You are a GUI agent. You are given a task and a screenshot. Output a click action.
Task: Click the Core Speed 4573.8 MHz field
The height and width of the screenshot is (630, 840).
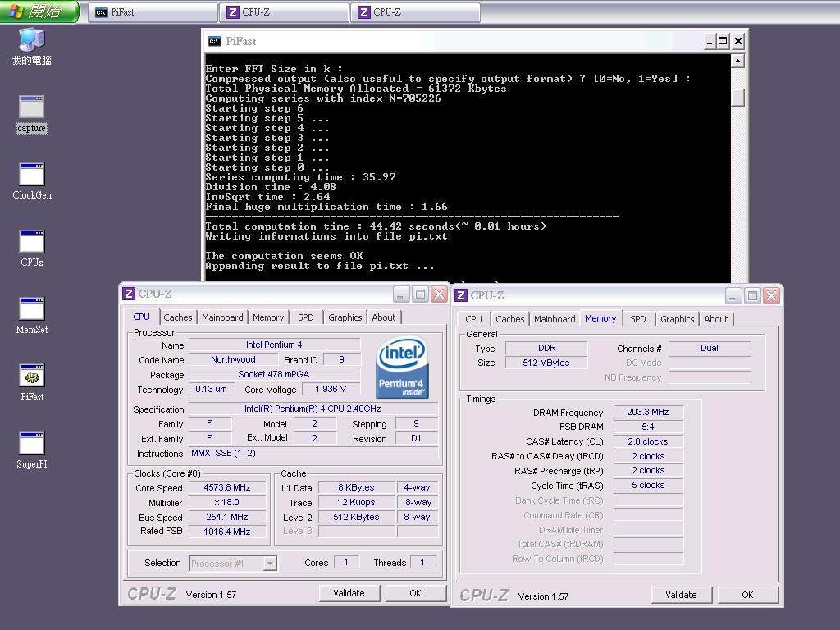pyautogui.click(x=227, y=487)
